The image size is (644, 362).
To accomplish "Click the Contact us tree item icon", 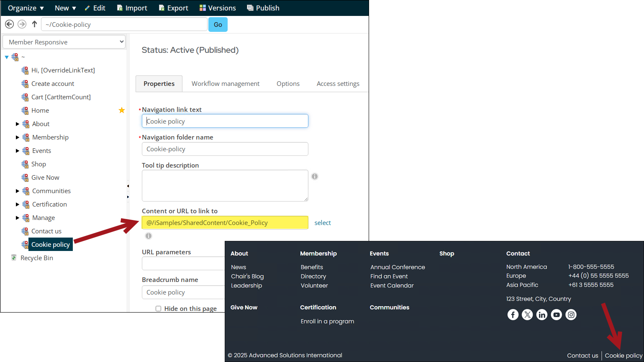I will pyautogui.click(x=25, y=231).
